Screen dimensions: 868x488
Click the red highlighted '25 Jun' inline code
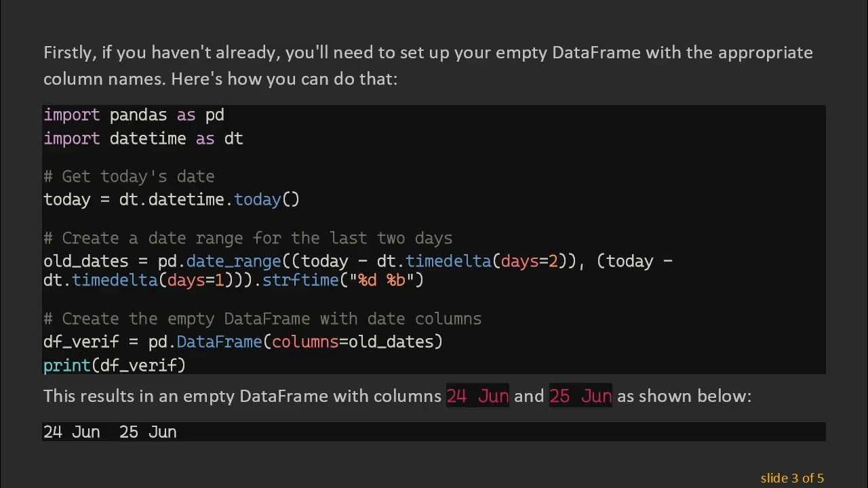(580, 396)
